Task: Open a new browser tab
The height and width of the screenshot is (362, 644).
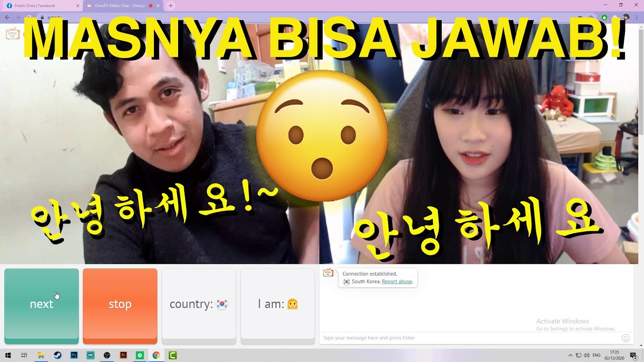Action: coord(171,6)
